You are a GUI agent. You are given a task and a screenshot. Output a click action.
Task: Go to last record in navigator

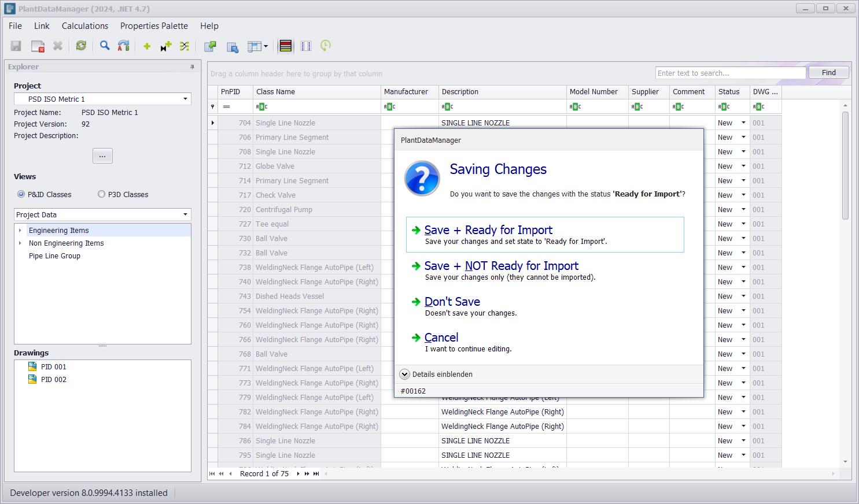coord(316,473)
